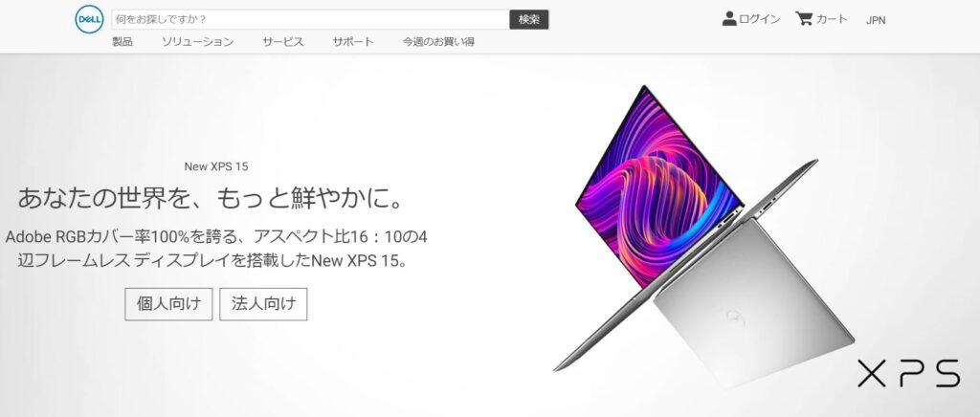
Task: Open the 今週のお買い得 deals menu
Action: (438, 42)
